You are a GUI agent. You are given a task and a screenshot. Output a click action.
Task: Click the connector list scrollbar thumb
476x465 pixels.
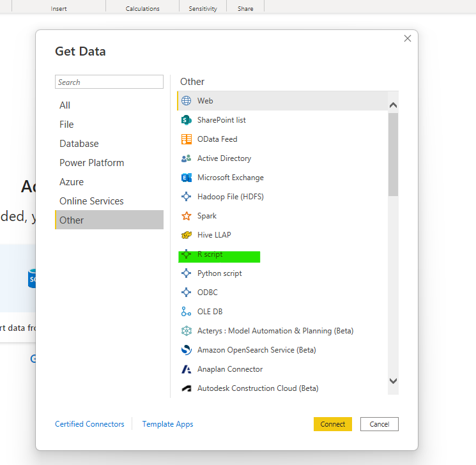pyautogui.click(x=393, y=155)
